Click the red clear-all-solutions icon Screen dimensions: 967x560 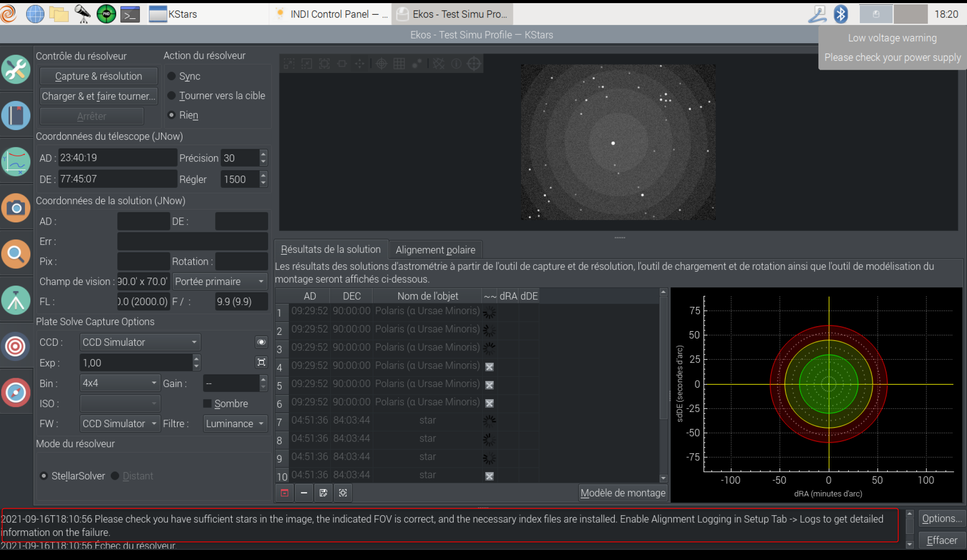285,493
